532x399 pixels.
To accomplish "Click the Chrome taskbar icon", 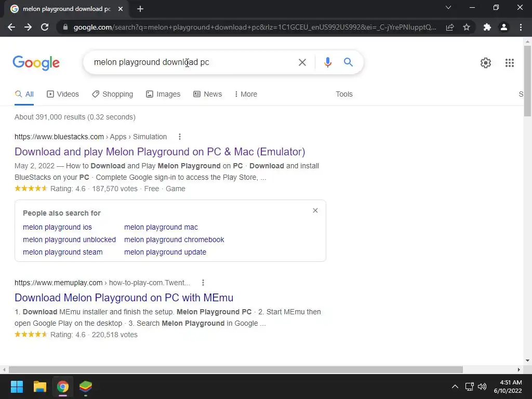I will (63, 387).
